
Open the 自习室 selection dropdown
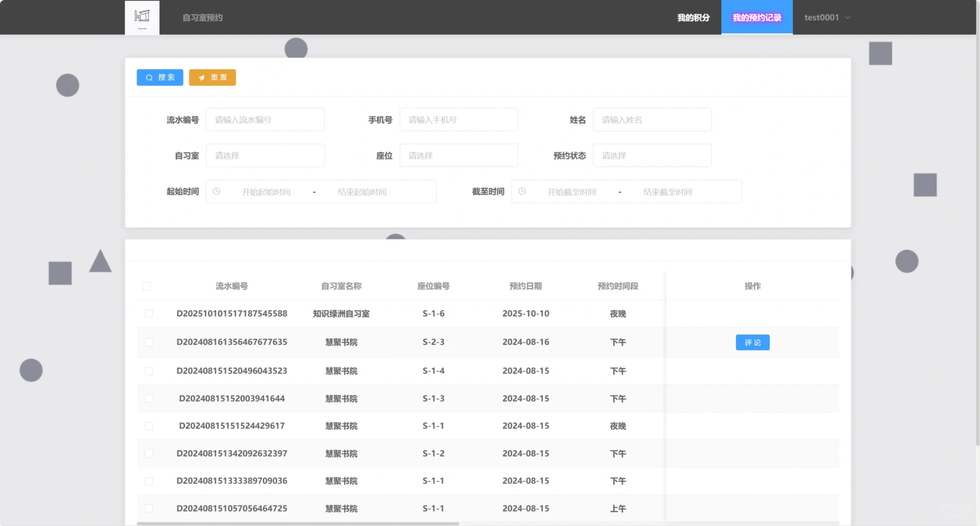coord(265,155)
